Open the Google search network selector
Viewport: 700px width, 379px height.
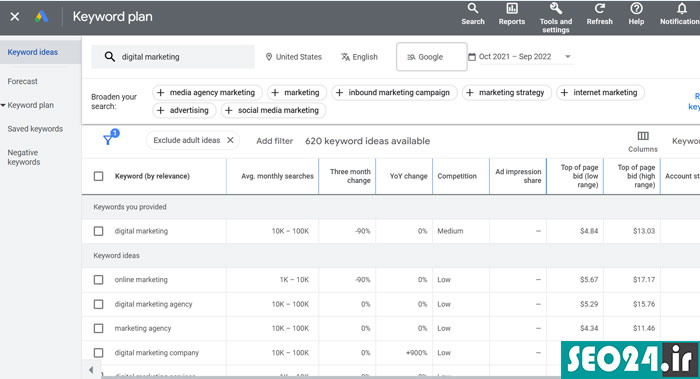431,57
